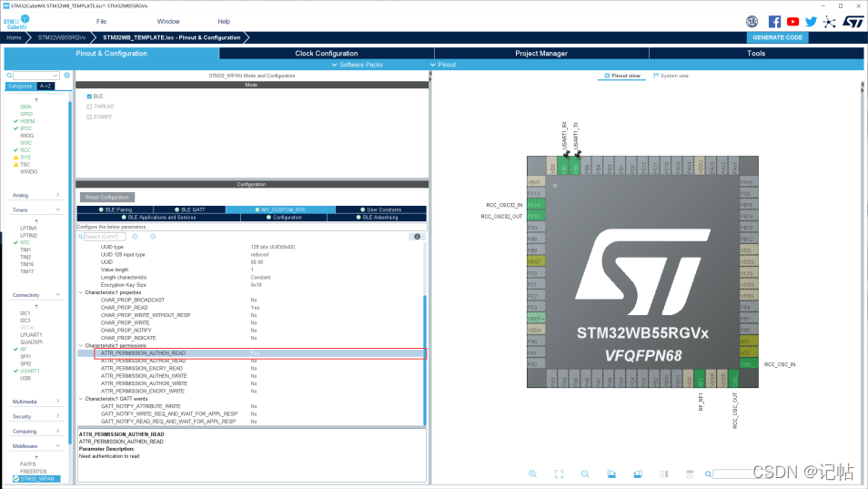Viewport: 868px width, 489px height.
Task: Open the BLE GATT tab
Action: point(189,209)
